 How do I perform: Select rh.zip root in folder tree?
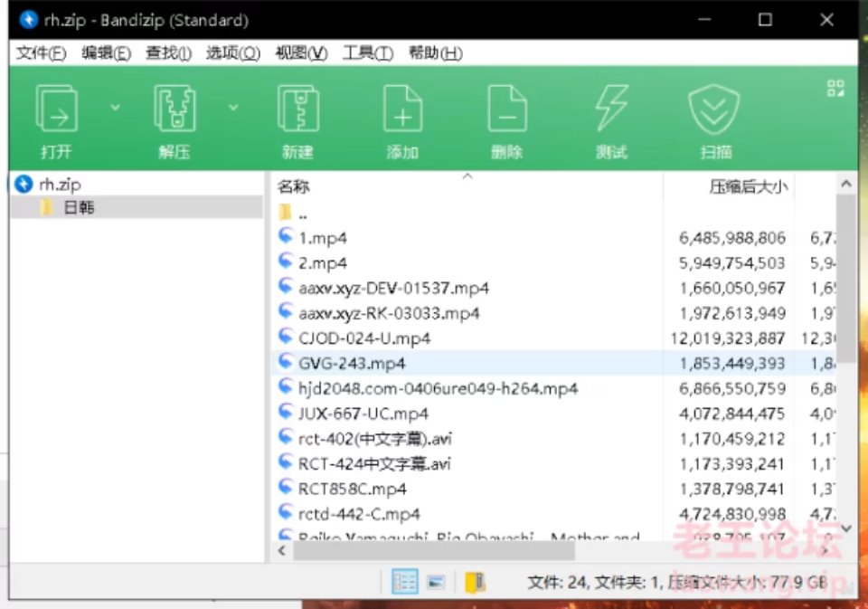pos(60,184)
